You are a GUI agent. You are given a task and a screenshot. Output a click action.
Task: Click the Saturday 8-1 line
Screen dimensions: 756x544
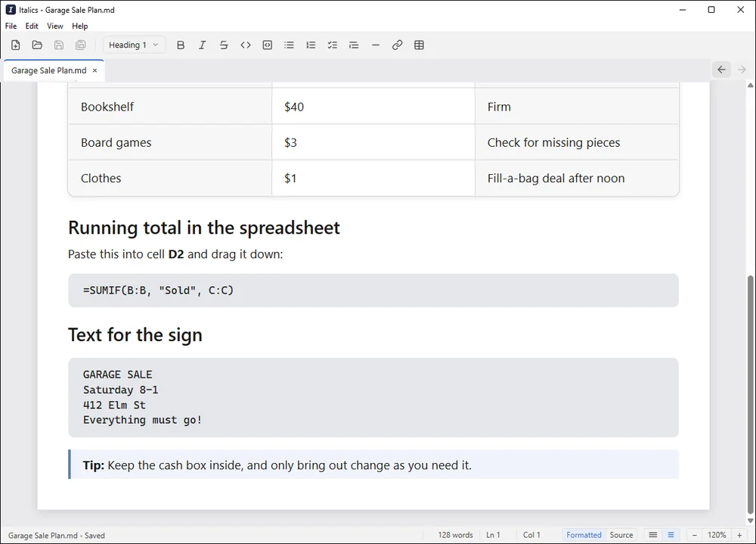(120, 390)
